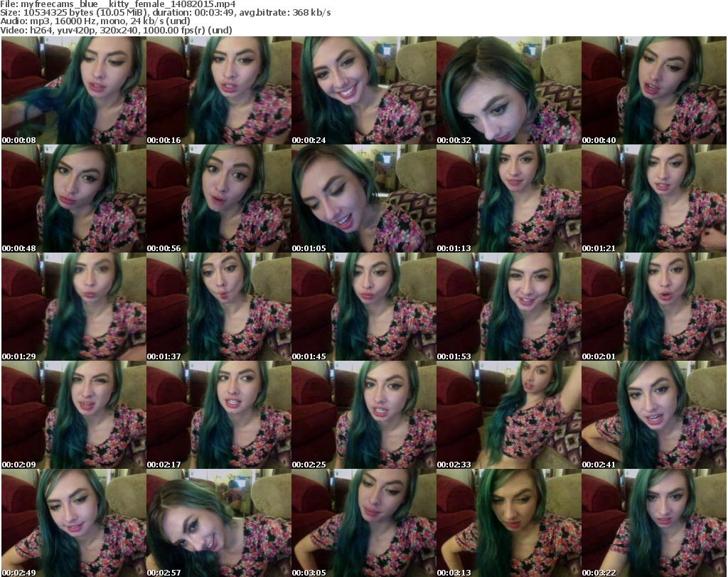728x577 pixels.
Task: Open the frame at 00:00:24
Action: 364,90
